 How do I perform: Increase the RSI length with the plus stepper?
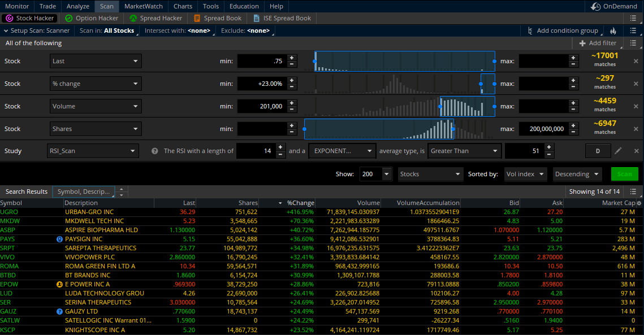click(280, 147)
